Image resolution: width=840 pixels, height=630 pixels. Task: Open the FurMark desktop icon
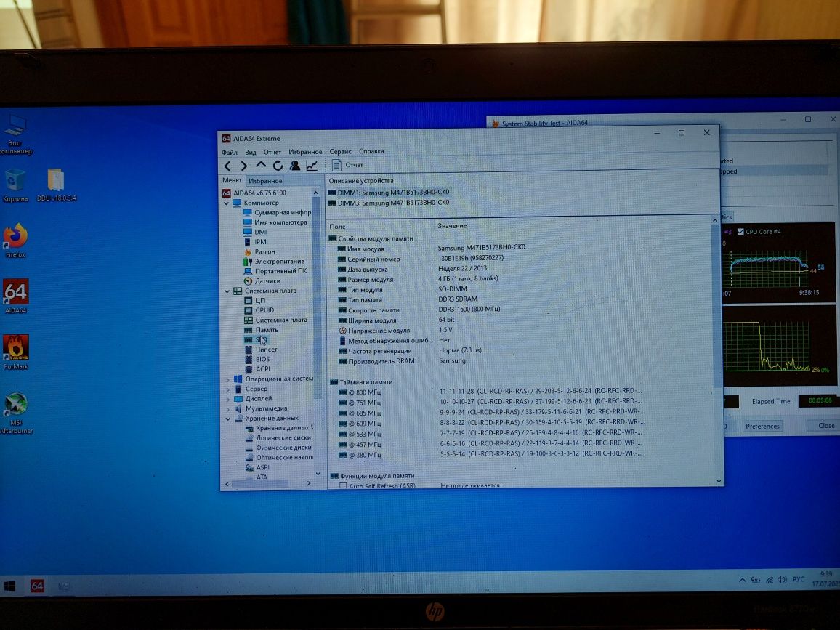pos(15,352)
